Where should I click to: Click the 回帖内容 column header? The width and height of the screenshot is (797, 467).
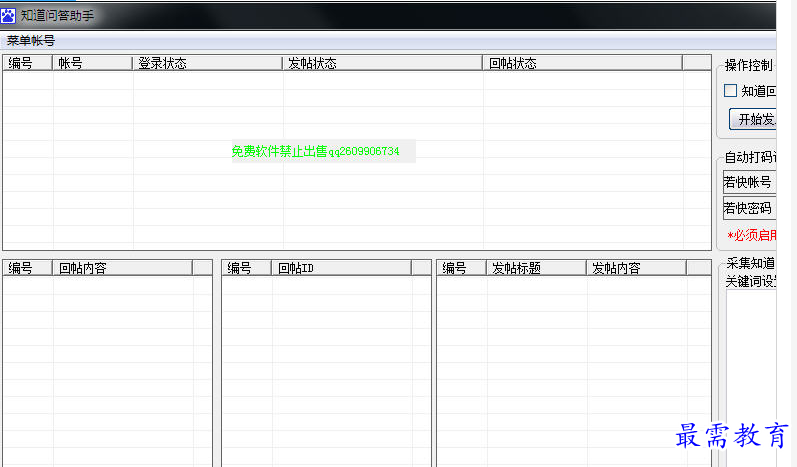click(x=122, y=268)
